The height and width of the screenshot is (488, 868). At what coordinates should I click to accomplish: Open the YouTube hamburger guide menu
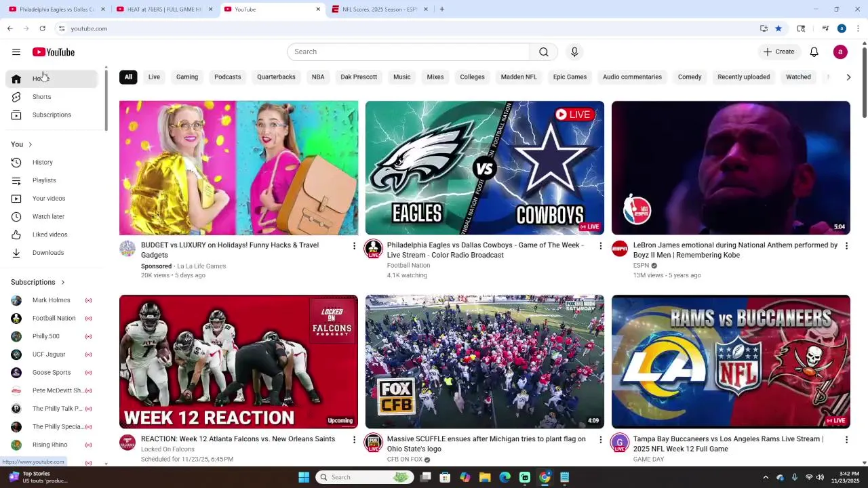click(16, 52)
